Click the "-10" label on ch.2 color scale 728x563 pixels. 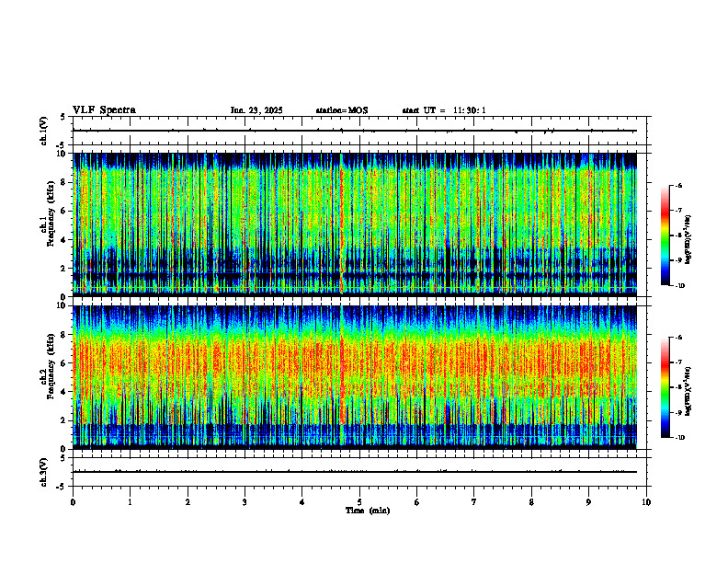tap(679, 437)
